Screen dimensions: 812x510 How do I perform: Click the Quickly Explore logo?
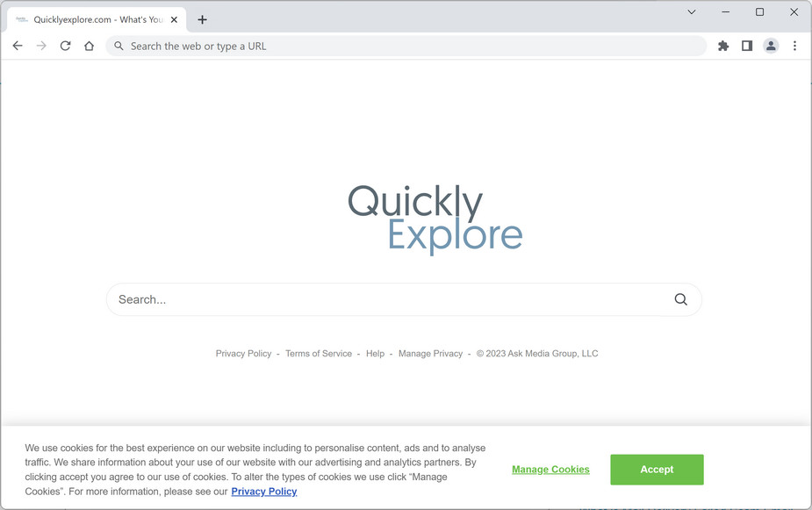[x=435, y=219]
